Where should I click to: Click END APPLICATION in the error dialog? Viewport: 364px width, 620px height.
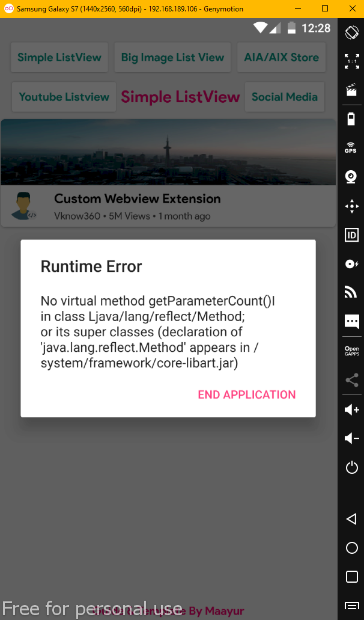pyautogui.click(x=247, y=394)
